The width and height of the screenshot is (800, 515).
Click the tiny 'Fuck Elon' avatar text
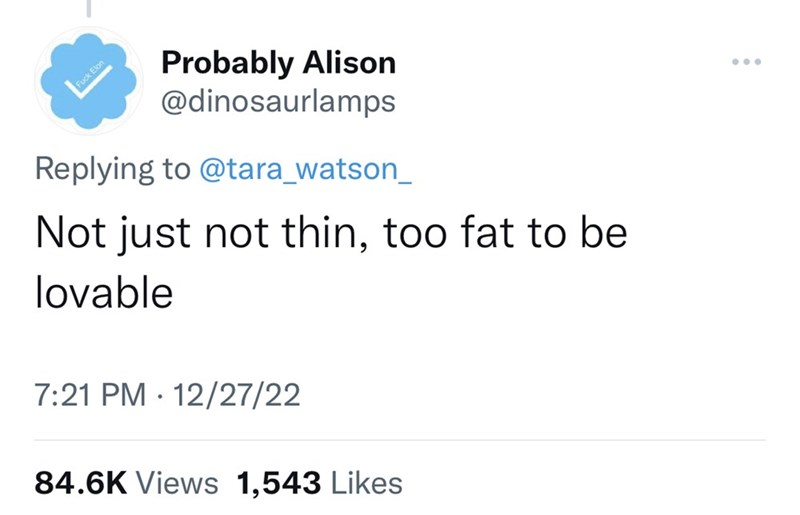[90, 74]
